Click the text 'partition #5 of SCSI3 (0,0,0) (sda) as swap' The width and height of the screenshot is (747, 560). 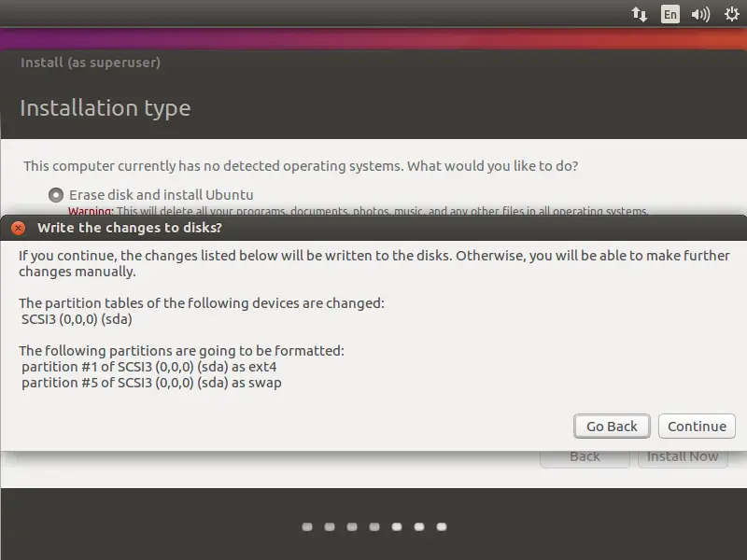tap(151, 383)
